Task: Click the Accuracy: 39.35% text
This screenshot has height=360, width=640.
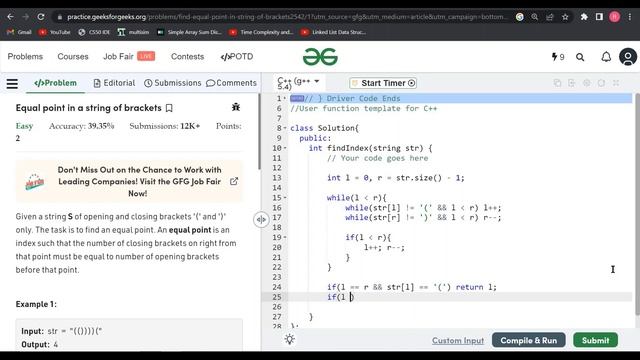Action: pyautogui.click(x=82, y=126)
